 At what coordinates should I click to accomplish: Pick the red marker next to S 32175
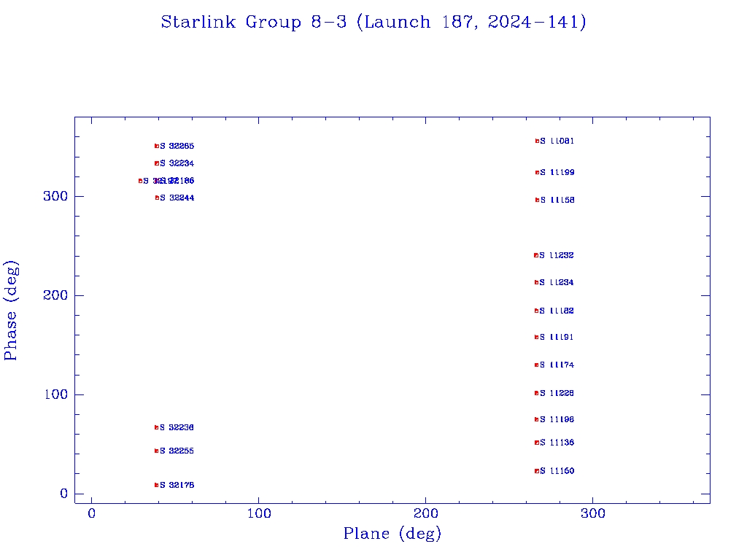click(x=156, y=485)
